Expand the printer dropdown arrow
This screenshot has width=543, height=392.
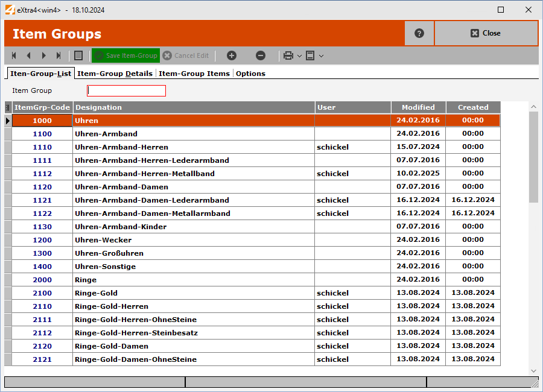pyautogui.click(x=299, y=56)
